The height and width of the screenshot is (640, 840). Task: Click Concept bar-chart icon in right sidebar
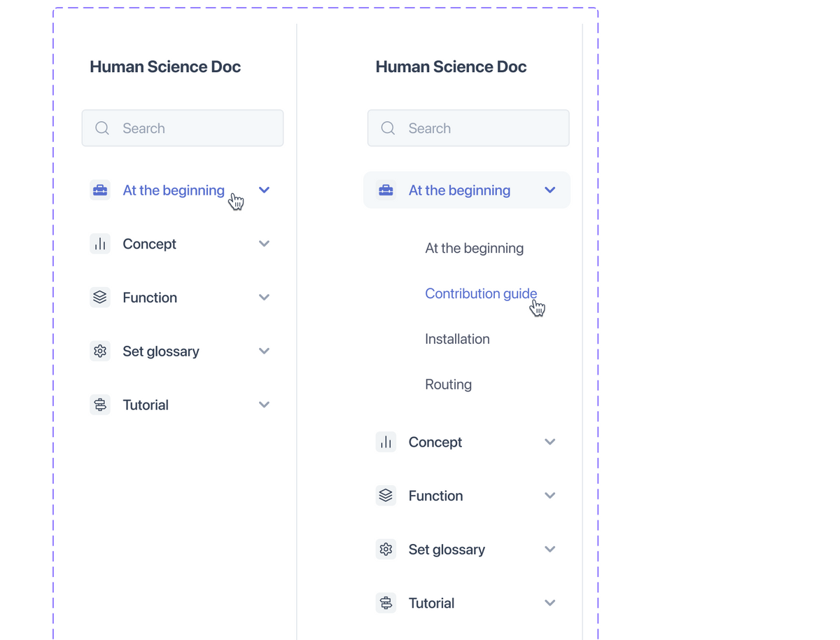386,442
